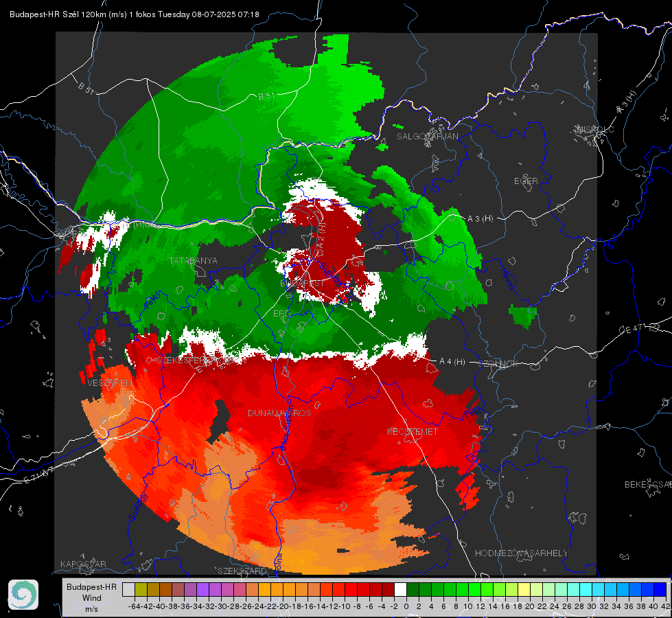
Task: Click the HÓDMEZŐVÁSÁRHELY city label
Action: pos(521,553)
